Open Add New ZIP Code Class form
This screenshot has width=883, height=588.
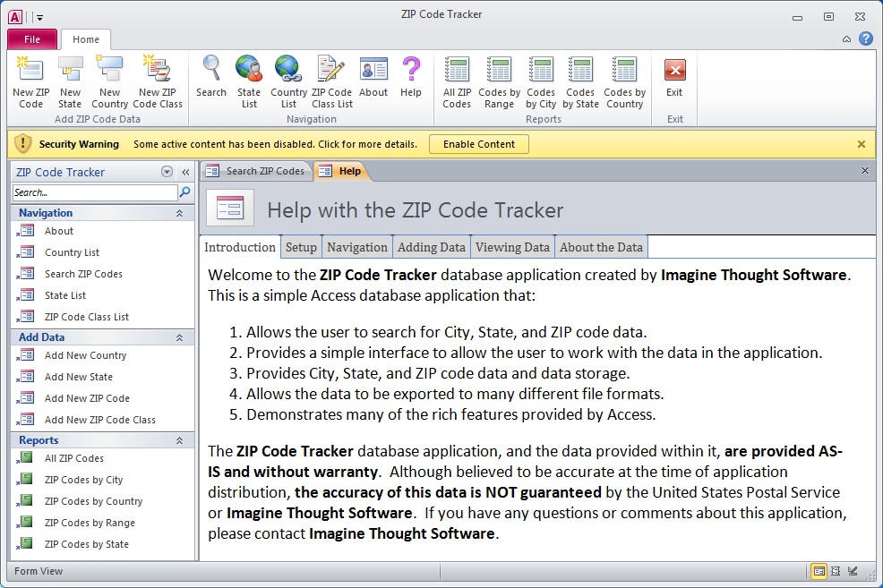102,420
